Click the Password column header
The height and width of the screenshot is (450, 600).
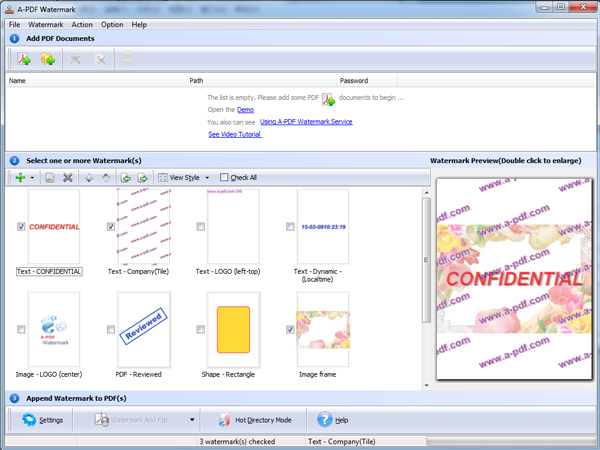point(367,81)
